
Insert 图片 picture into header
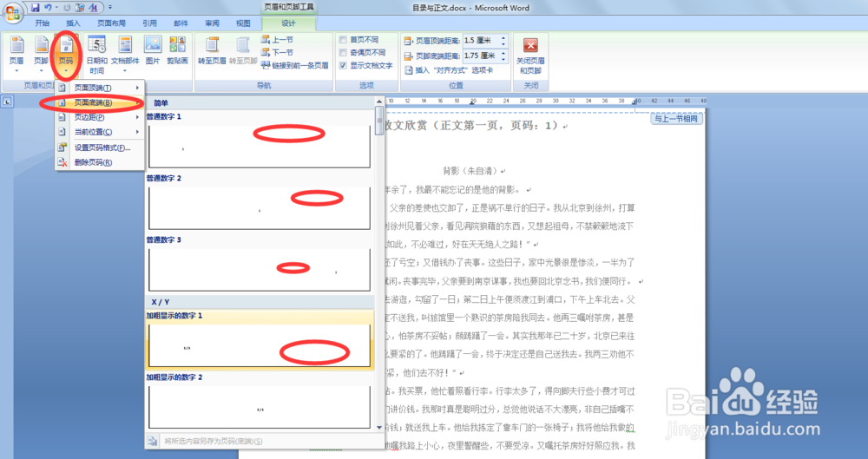153,51
